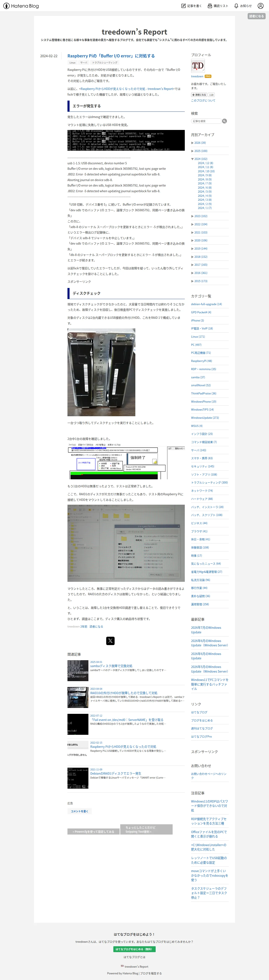Click the magnifier search button

225,121
